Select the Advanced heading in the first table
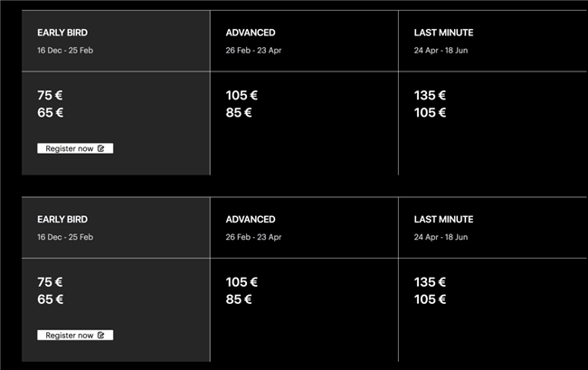 [x=251, y=33]
